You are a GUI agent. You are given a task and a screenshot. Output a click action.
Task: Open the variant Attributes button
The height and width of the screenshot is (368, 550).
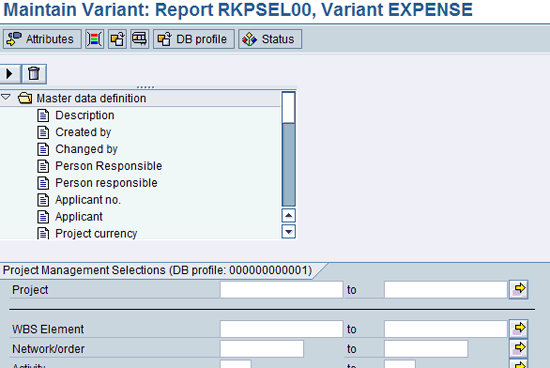pos(42,39)
